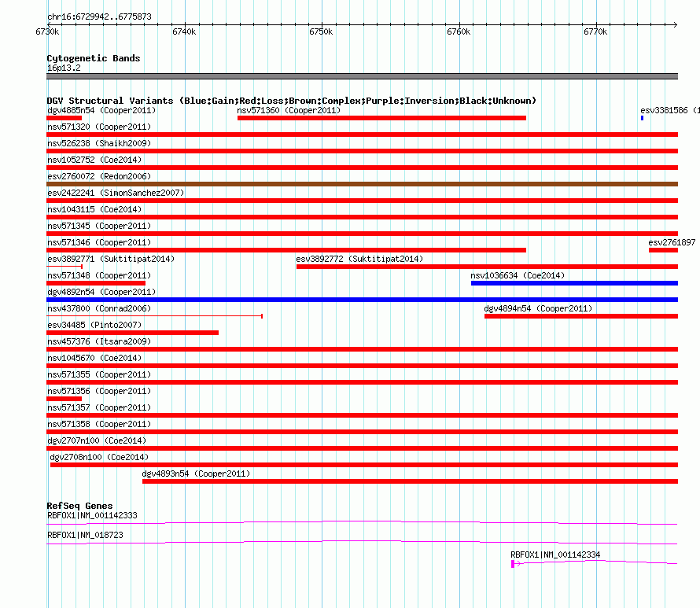Open nsv1043115 (Coe2014) variant
This screenshot has height=608, width=700.
94,209
